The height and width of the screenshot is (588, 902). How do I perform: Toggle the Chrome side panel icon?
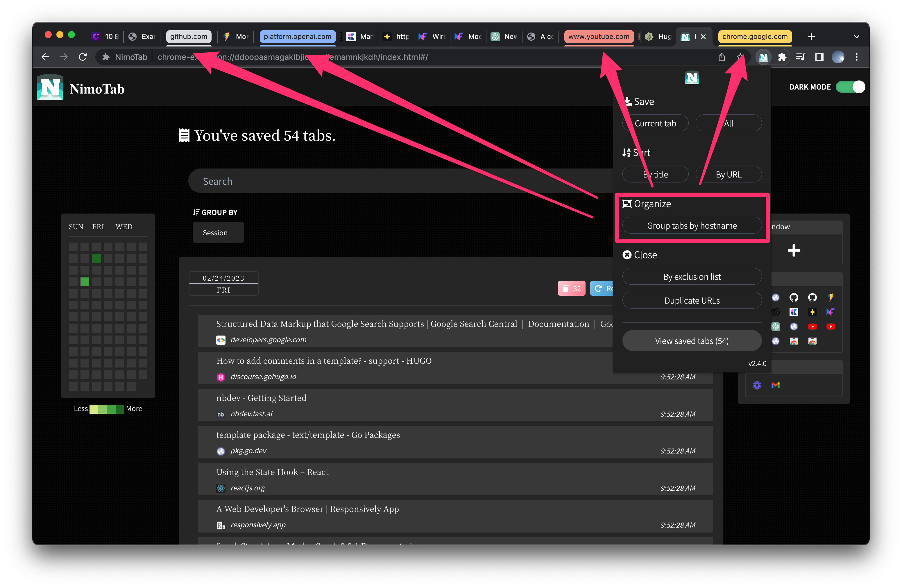(x=819, y=57)
